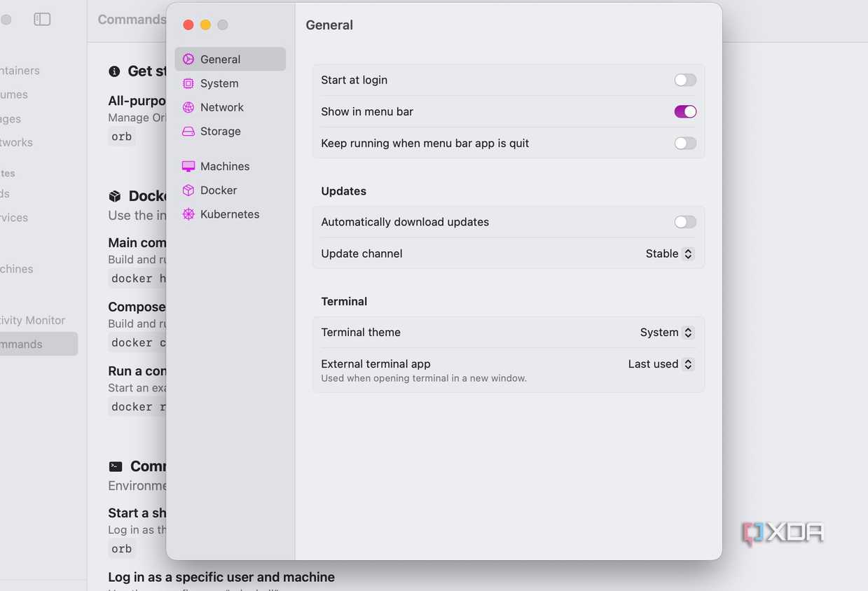
Task: Switch to the Machines settings tab label
Action: [225, 166]
